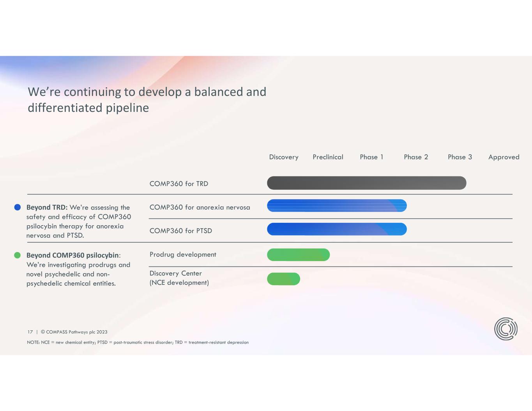Screen dimensions: 532x411
Task: Click the green bullet beside Beyond COMP360 psilocybin
Action: tap(18, 255)
